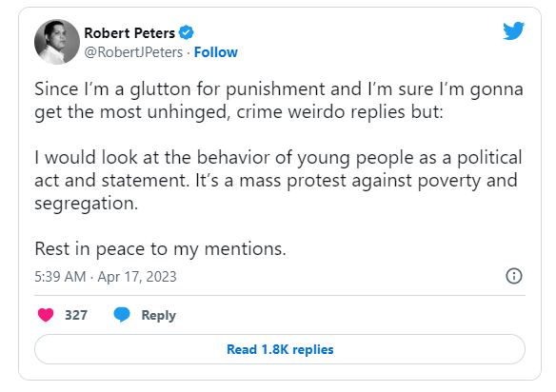556x392 pixels.
Task: Click the 'behavior of young people' paragraph
Action: click(278, 180)
